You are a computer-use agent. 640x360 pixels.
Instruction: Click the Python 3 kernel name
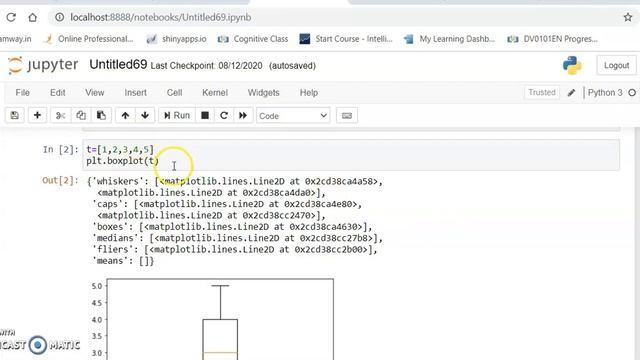tap(605, 93)
